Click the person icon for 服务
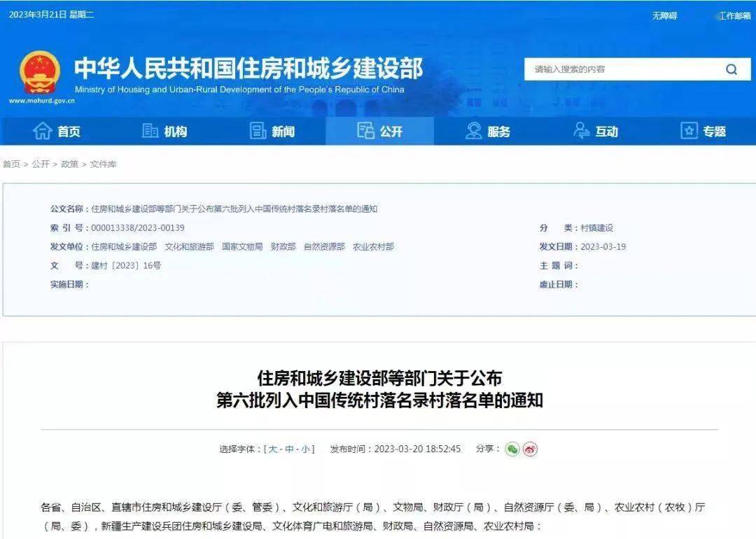The image size is (756, 539). [x=474, y=131]
